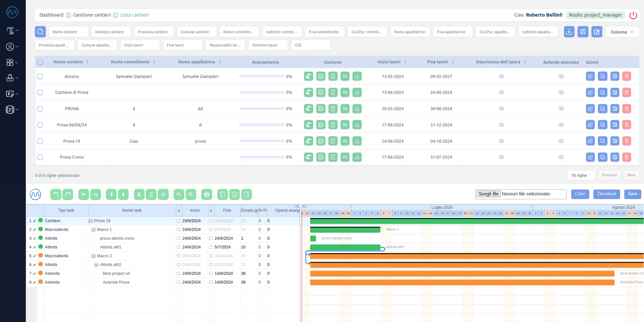Move the selected Gantt task down
The width and height of the screenshot is (644, 322).
[123, 194]
